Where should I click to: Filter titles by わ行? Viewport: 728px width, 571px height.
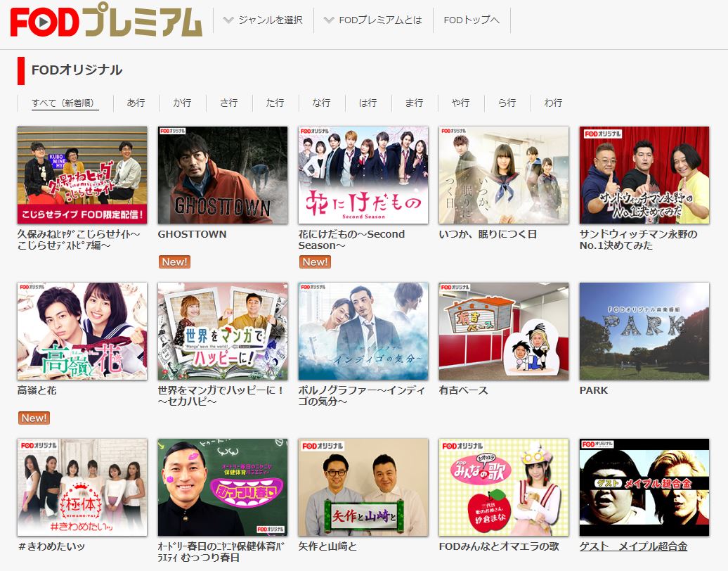554,103
